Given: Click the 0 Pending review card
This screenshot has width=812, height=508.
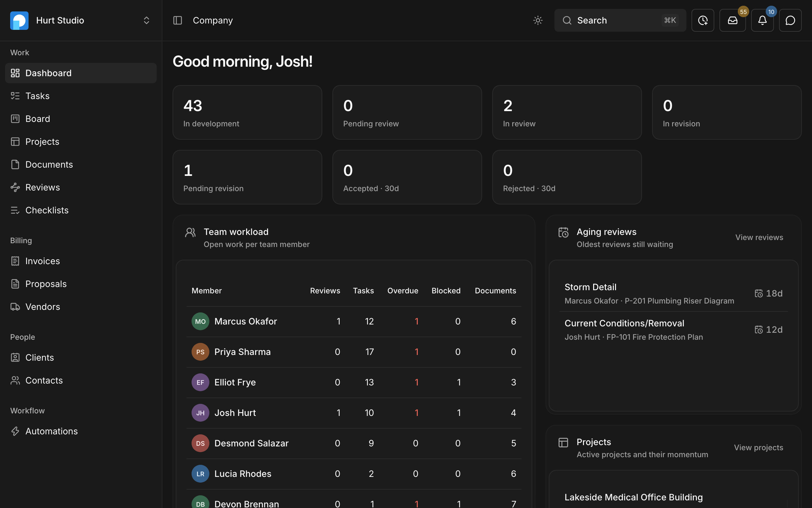Looking at the screenshot, I should 407,112.
